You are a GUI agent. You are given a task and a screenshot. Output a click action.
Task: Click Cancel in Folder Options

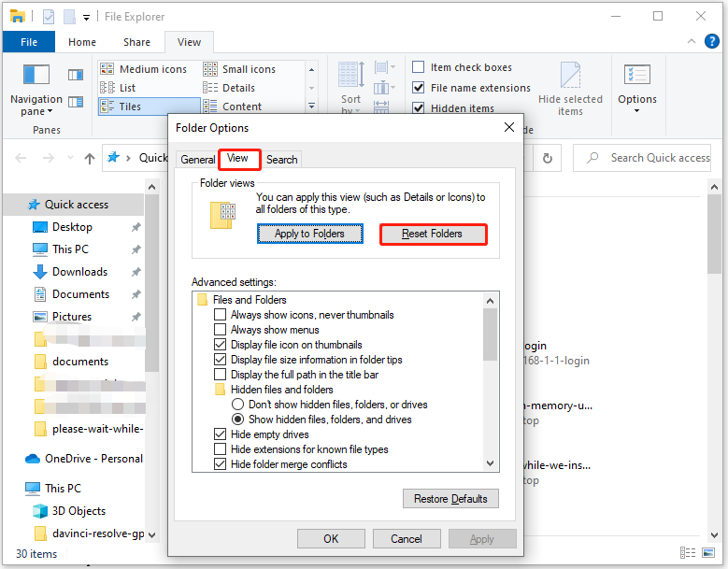407,538
